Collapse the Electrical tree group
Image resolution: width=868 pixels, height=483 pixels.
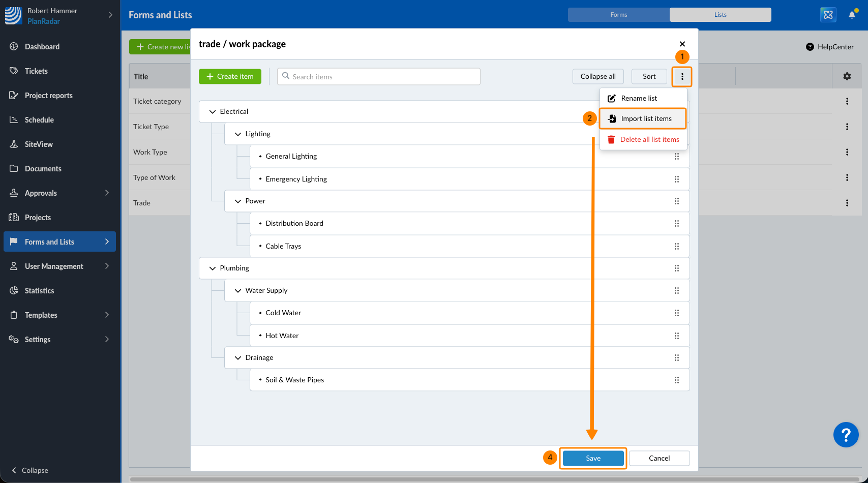(213, 112)
